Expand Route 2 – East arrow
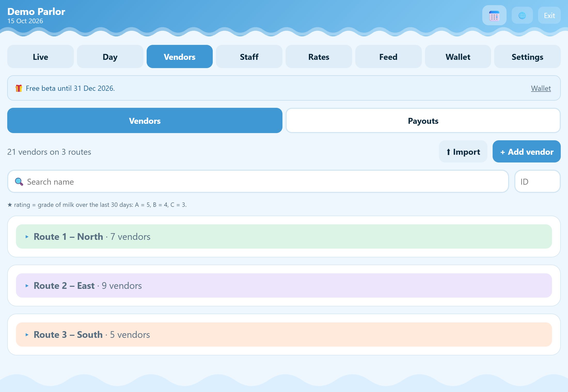This screenshot has height=392, width=568. coord(27,286)
